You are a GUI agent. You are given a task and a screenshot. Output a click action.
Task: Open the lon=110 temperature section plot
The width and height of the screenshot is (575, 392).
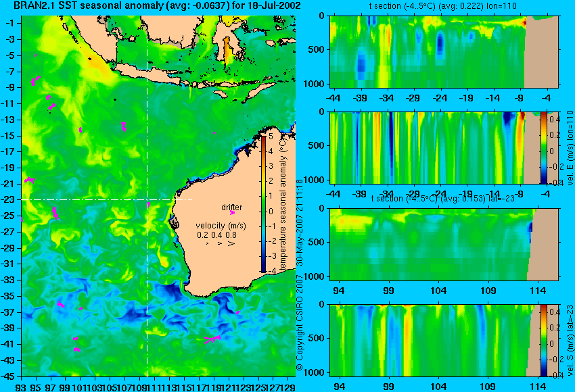point(444,51)
